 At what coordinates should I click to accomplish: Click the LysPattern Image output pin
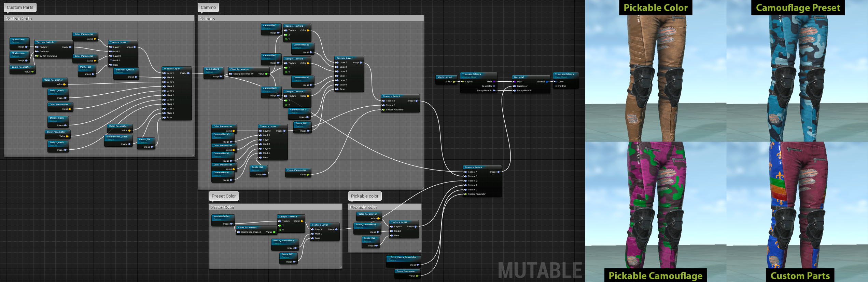pos(26,47)
